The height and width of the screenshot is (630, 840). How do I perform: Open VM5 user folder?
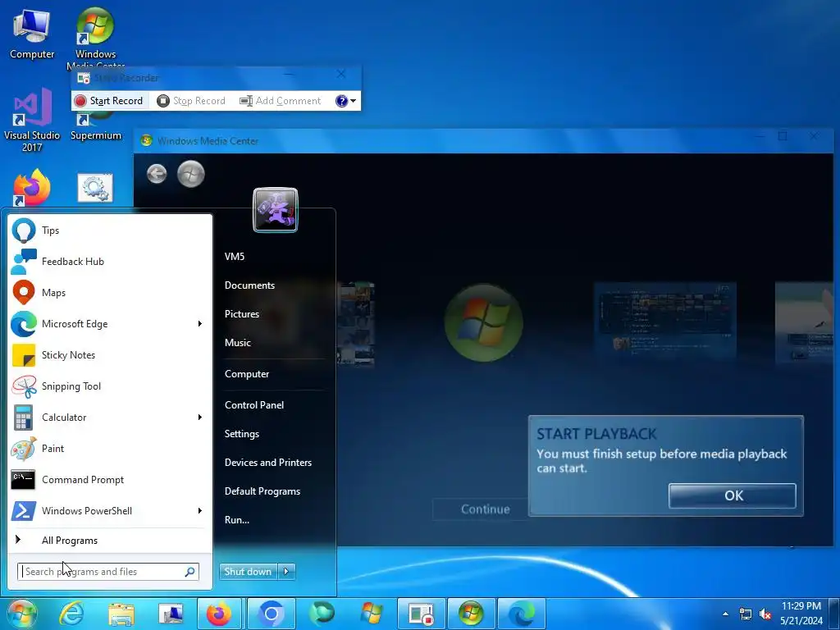point(235,257)
